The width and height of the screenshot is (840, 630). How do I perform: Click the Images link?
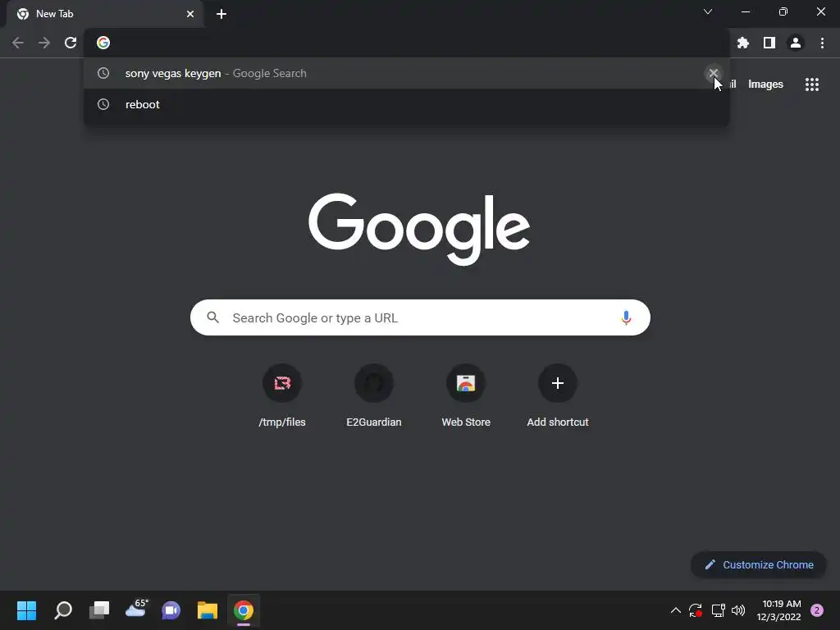765,84
